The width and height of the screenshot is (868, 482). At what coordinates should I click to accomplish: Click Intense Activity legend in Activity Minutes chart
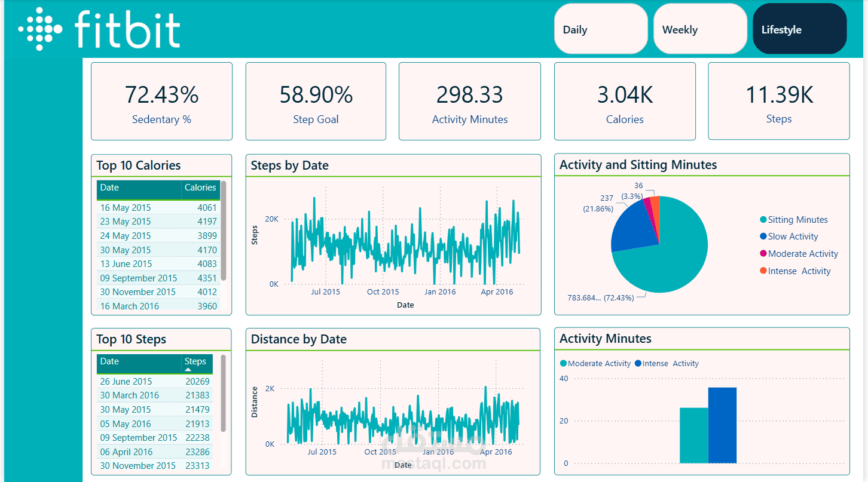[x=667, y=363]
